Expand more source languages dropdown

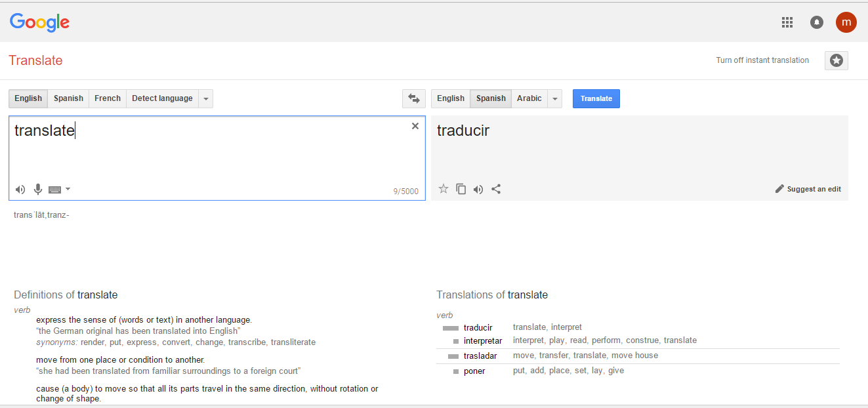tap(206, 98)
